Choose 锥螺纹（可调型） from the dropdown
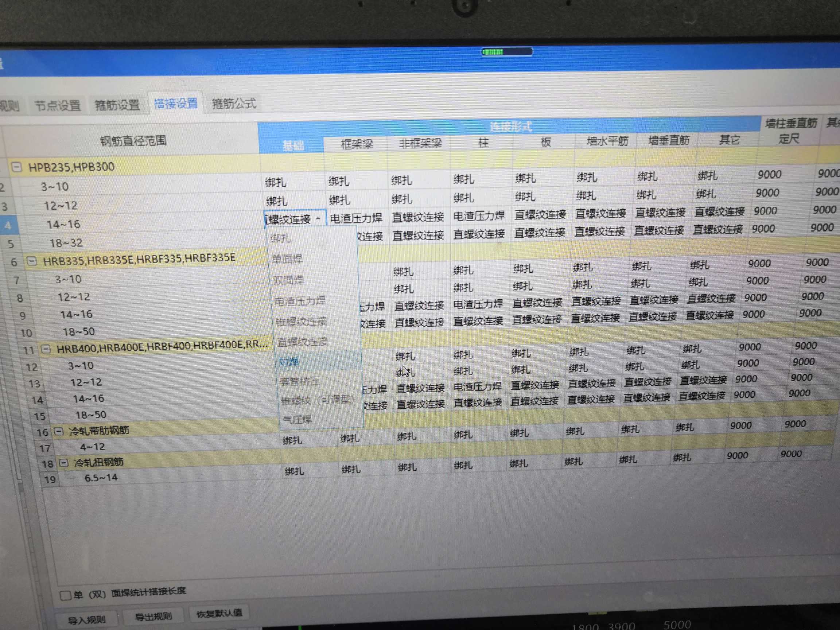The image size is (840, 630). [x=318, y=400]
